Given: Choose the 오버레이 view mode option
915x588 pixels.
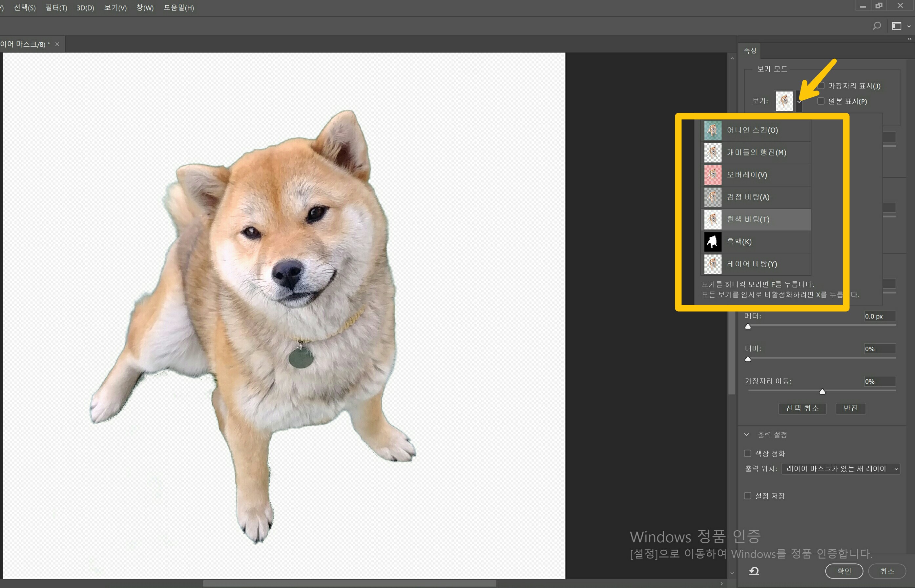Looking at the screenshot, I should (747, 175).
